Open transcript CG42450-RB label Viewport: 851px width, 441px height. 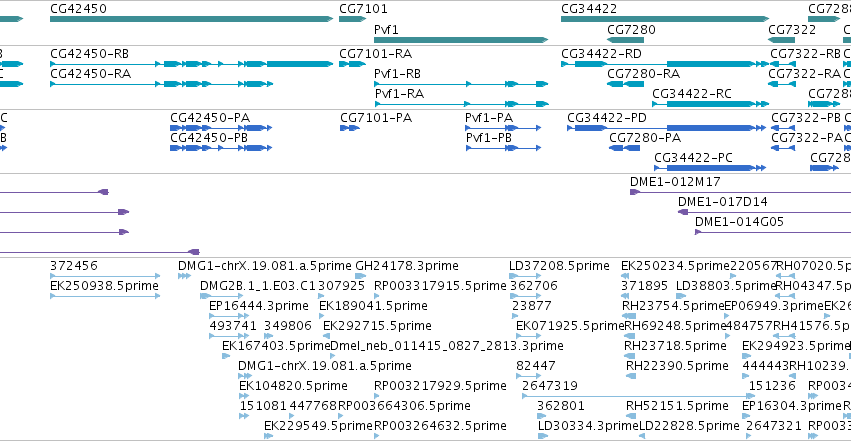pyautogui.click(x=90, y=54)
